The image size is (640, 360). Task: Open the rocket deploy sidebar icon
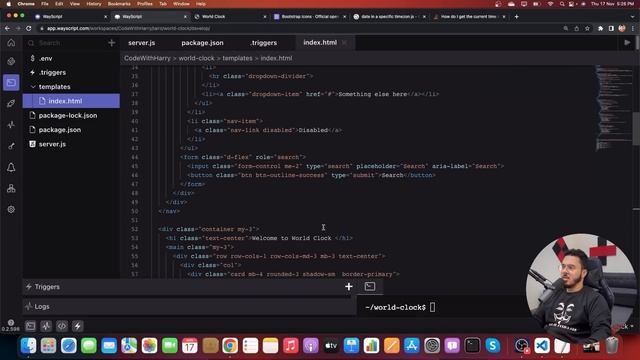11,104
